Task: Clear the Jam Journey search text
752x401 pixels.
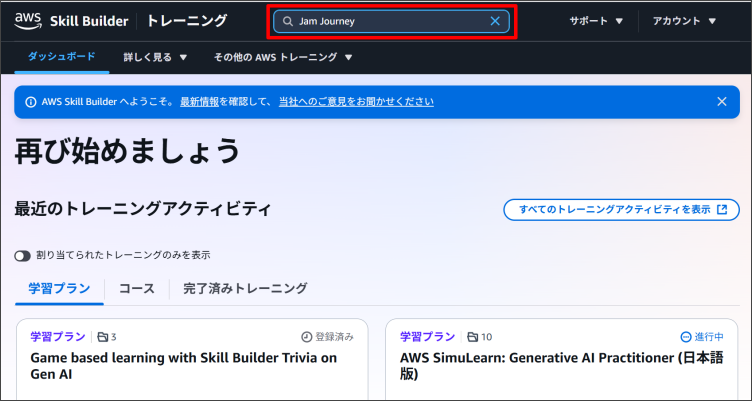Action: tap(495, 21)
